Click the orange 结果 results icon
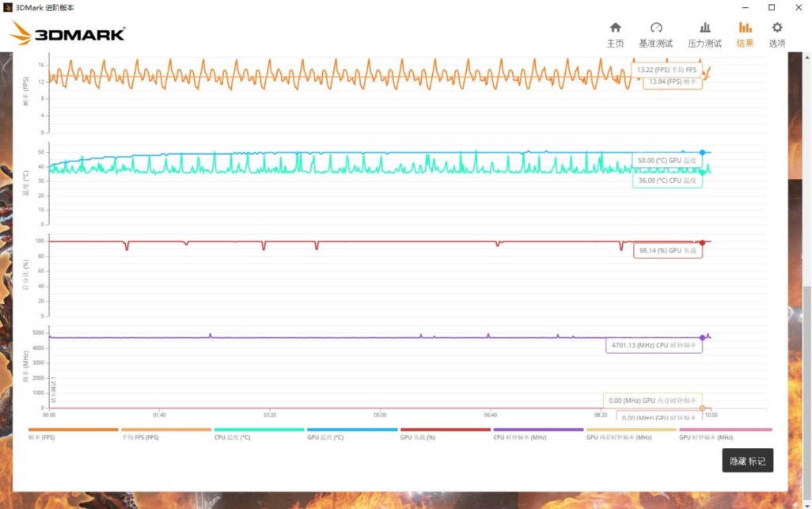The image size is (812, 509). pyautogui.click(x=744, y=32)
